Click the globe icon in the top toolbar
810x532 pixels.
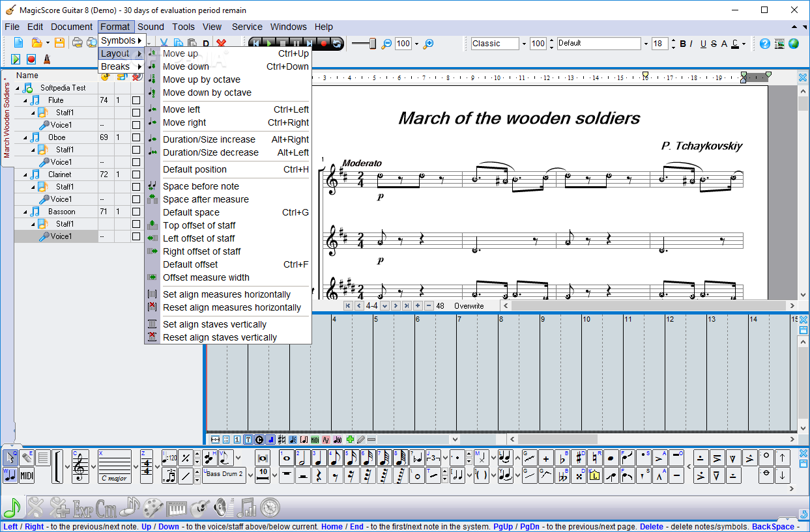click(793, 44)
